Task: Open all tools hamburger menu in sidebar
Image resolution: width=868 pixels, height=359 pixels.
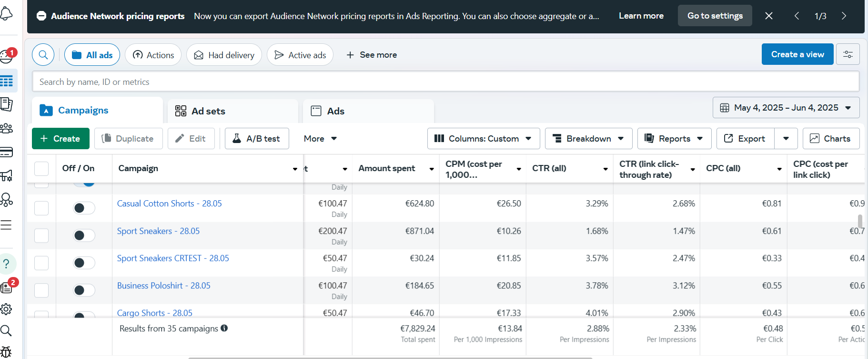Action: coord(6,225)
